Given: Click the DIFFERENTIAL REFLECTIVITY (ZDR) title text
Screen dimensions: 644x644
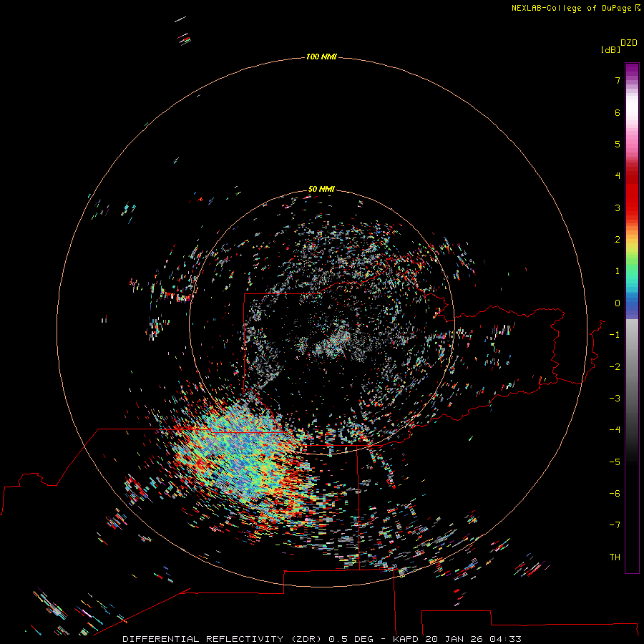Looking at the screenshot, I should [x=223, y=639].
